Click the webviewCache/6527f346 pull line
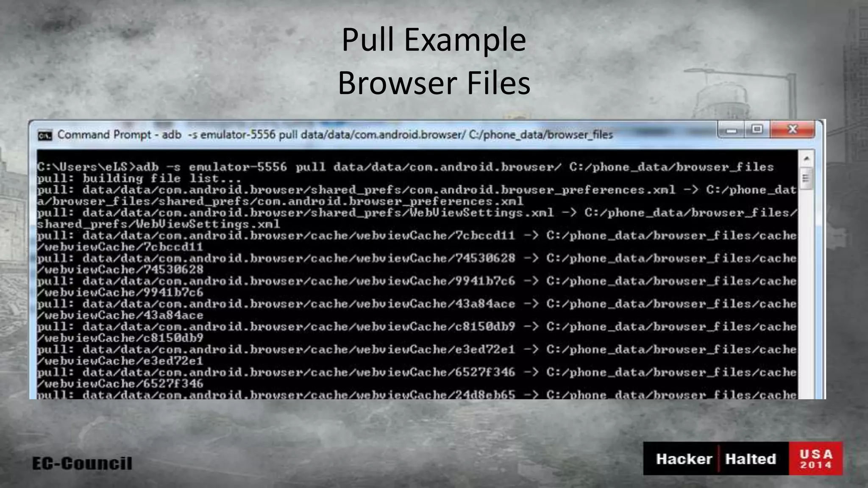The width and height of the screenshot is (868, 488). [x=417, y=378]
